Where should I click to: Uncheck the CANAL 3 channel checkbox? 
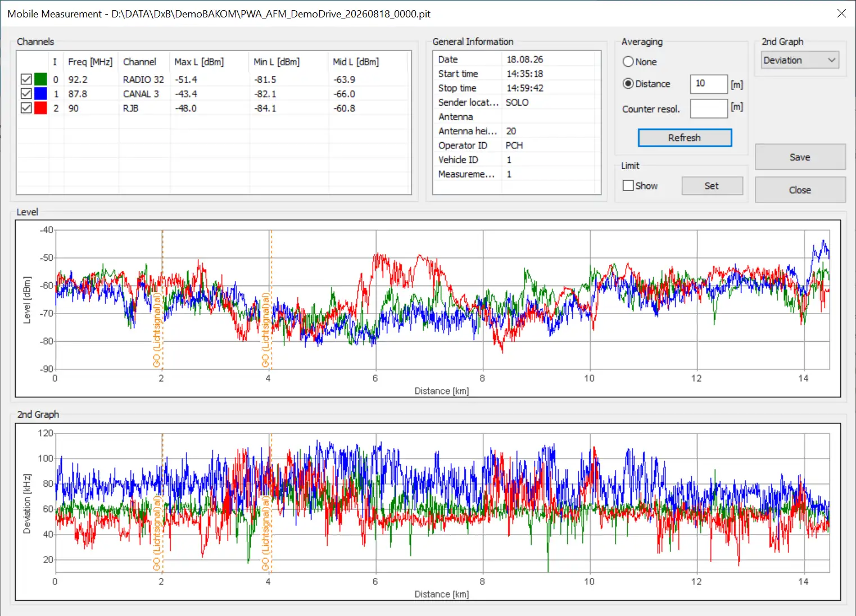(x=26, y=94)
